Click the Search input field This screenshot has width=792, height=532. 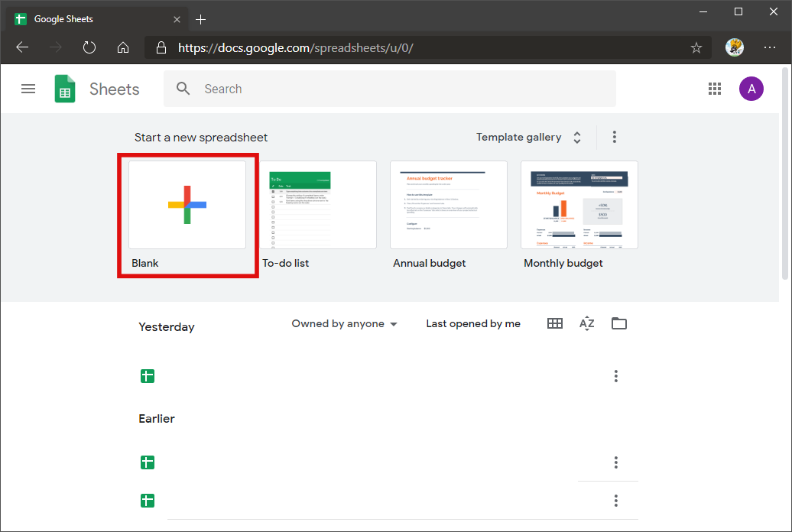point(389,89)
